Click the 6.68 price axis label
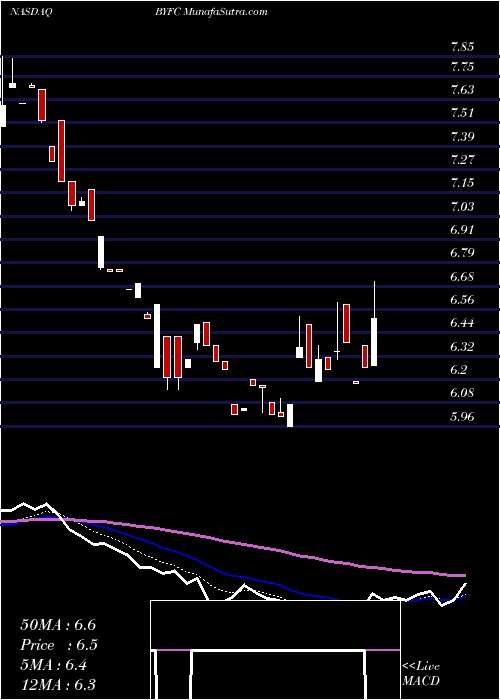This screenshot has width=500, height=700. [x=462, y=276]
